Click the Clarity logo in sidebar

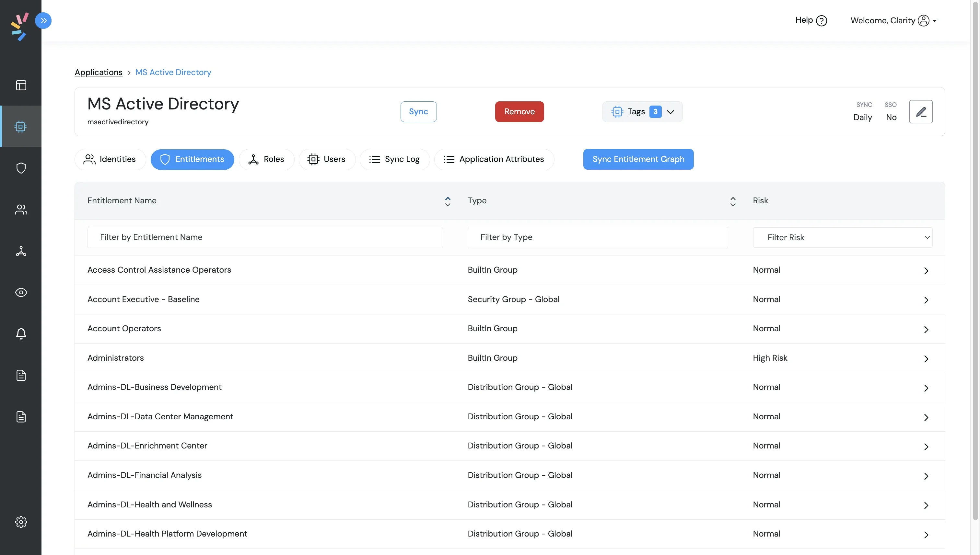point(20,27)
